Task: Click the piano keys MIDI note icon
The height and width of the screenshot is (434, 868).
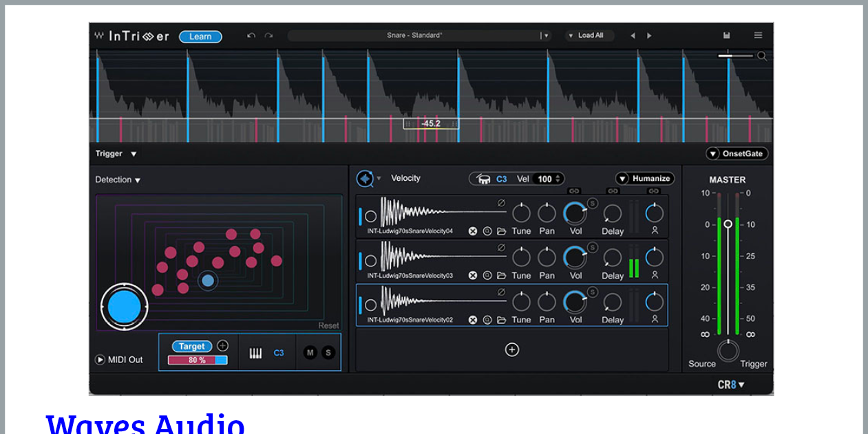Action: click(255, 353)
